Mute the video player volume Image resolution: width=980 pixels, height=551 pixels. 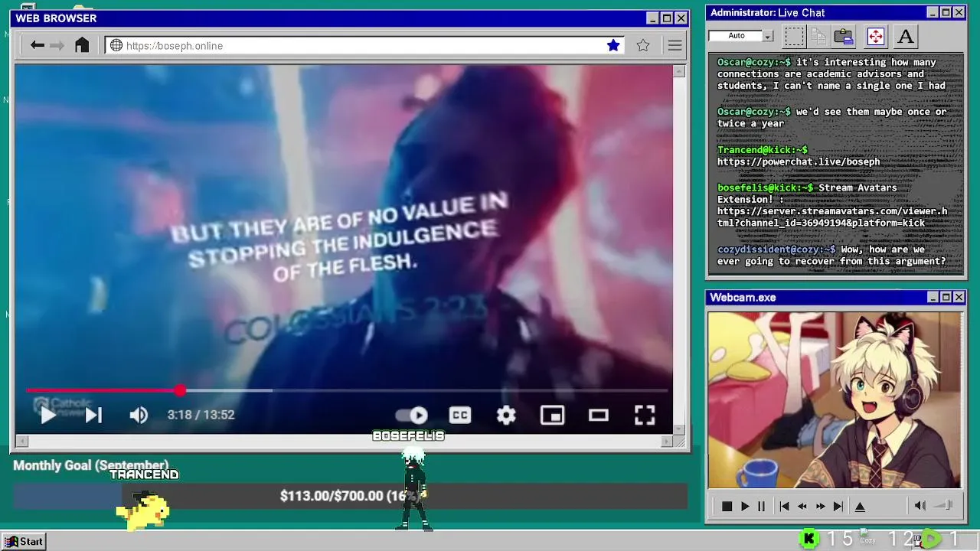(x=139, y=415)
